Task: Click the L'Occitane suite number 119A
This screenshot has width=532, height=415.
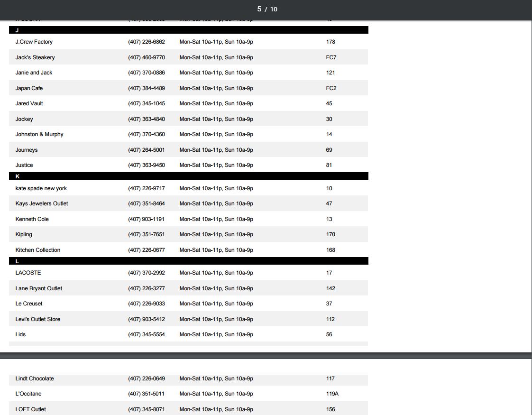Action: pyautogui.click(x=332, y=394)
